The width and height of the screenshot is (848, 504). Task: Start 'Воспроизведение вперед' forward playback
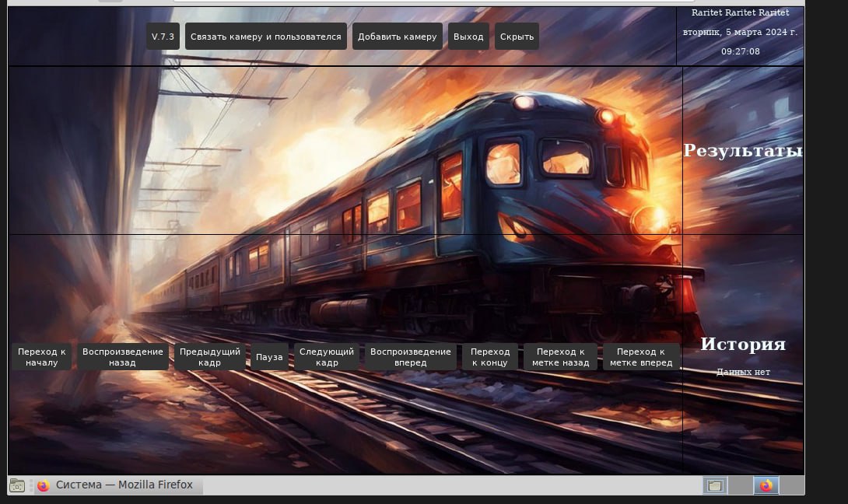411,357
